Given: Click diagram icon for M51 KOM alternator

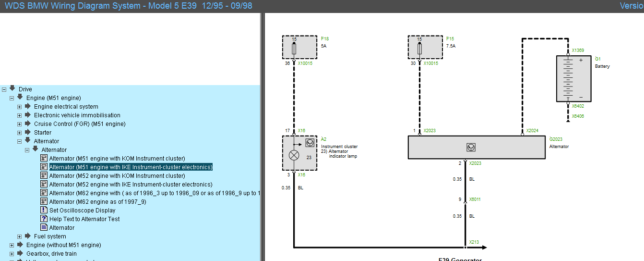Looking at the screenshot, I should pyautogui.click(x=44, y=158).
